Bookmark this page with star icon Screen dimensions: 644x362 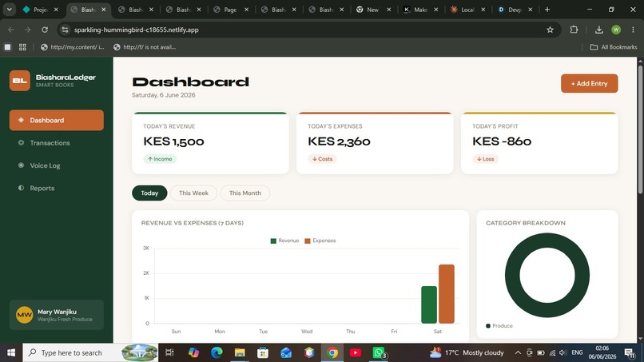pyautogui.click(x=550, y=30)
